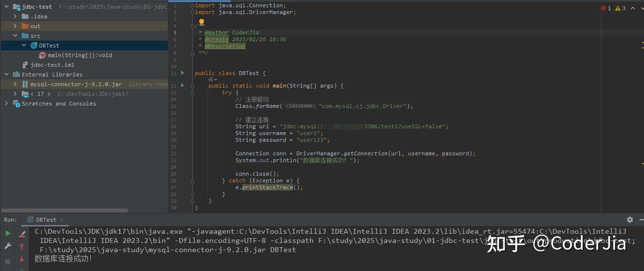Select the DBTest tab in Run panel

tap(44, 220)
